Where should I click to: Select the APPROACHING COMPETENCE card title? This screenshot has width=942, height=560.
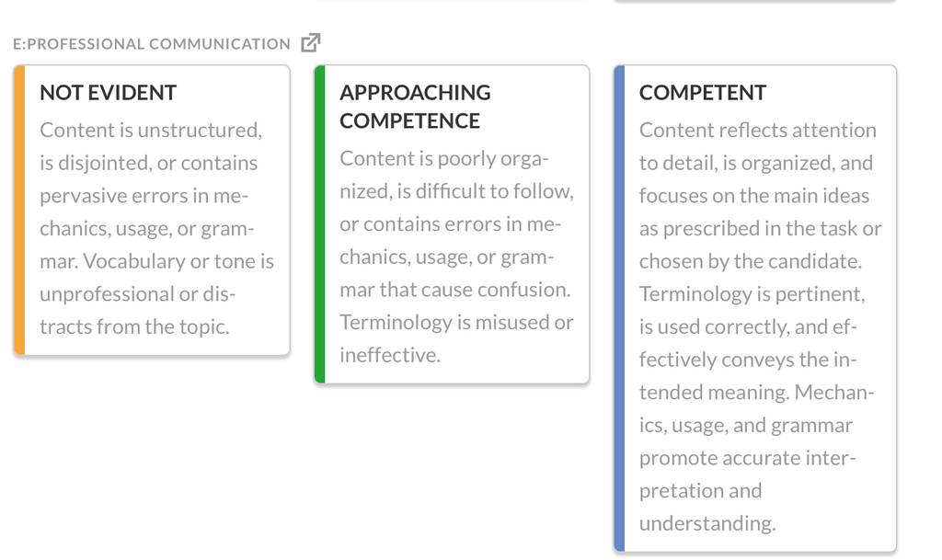click(415, 107)
